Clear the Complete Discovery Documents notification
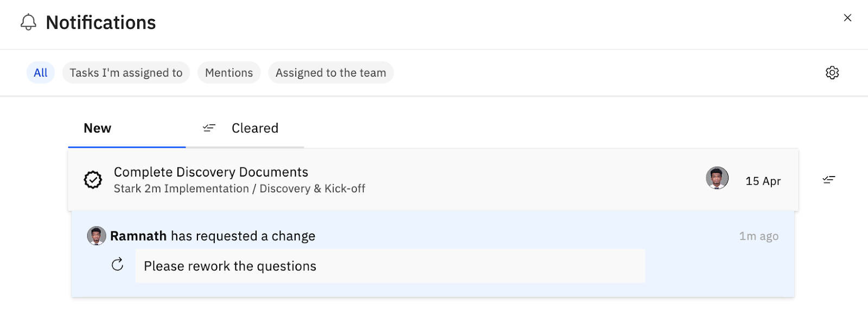This screenshot has height=314, width=868. click(x=828, y=180)
